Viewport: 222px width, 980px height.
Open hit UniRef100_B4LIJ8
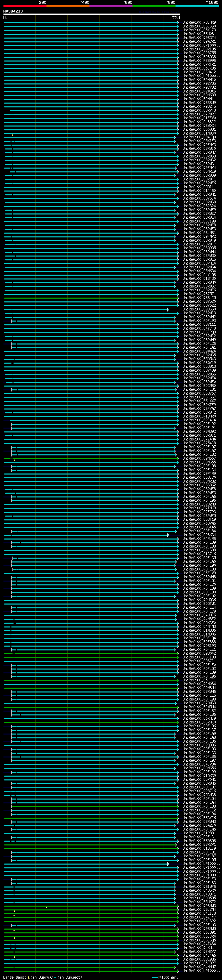(199, 913)
